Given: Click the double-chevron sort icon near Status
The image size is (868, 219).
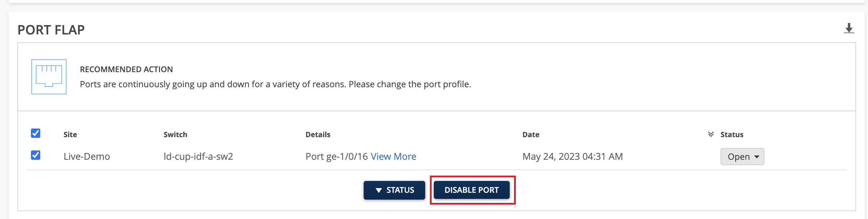Looking at the screenshot, I should click(711, 134).
